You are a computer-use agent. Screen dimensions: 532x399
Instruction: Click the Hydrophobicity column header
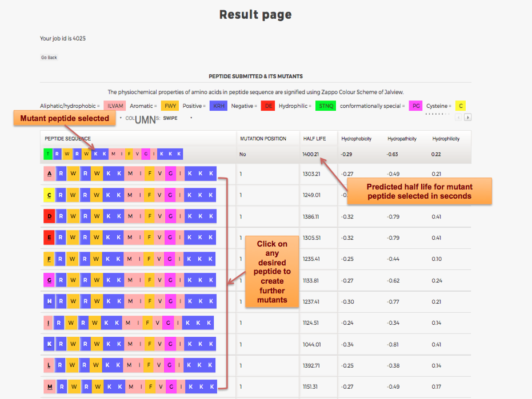(355, 139)
